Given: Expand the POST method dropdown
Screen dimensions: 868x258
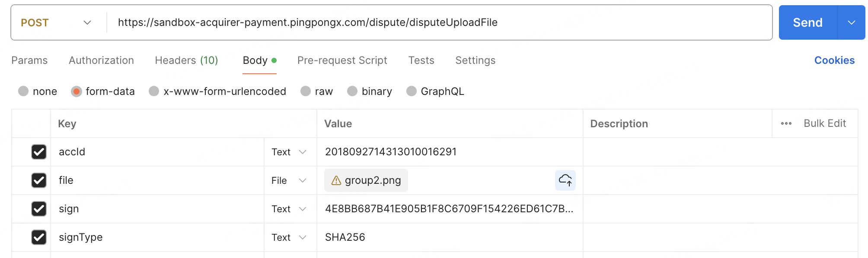Looking at the screenshot, I should point(57,22).
